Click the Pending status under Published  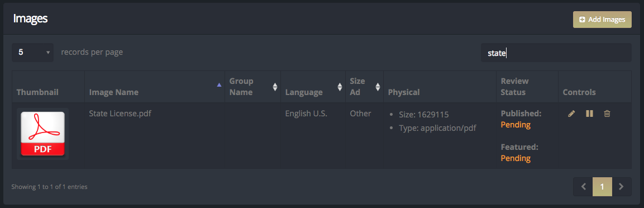516,125
